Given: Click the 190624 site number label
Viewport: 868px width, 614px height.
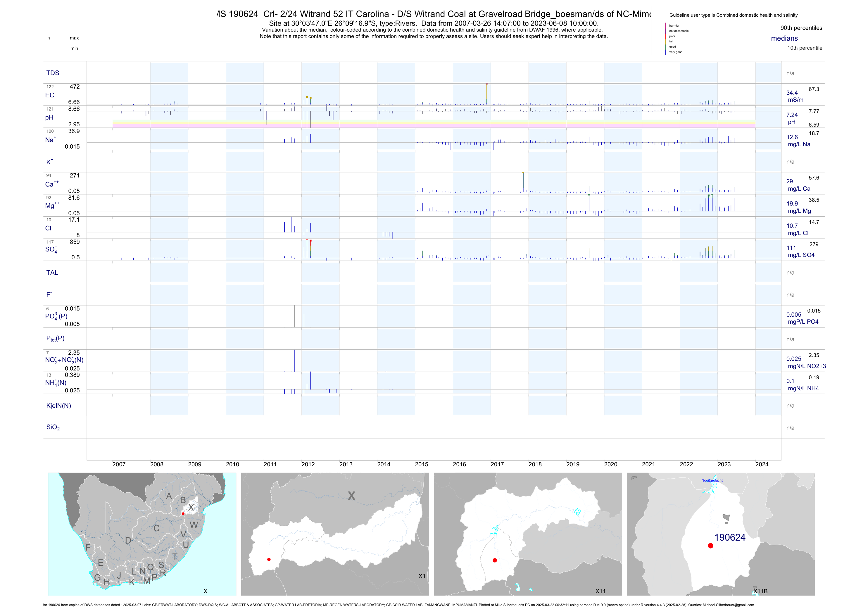Looking at the screenshot, I should click(730, 537).
